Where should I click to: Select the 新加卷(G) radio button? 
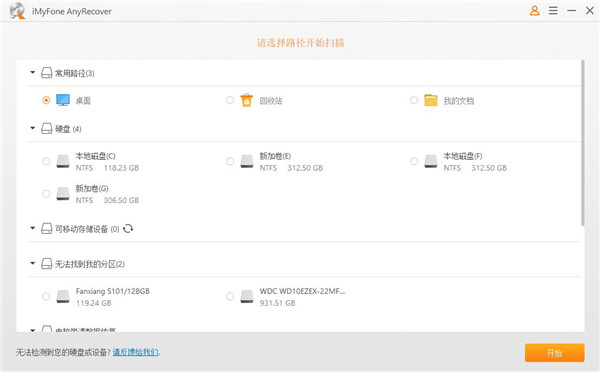tap(46, 194)
